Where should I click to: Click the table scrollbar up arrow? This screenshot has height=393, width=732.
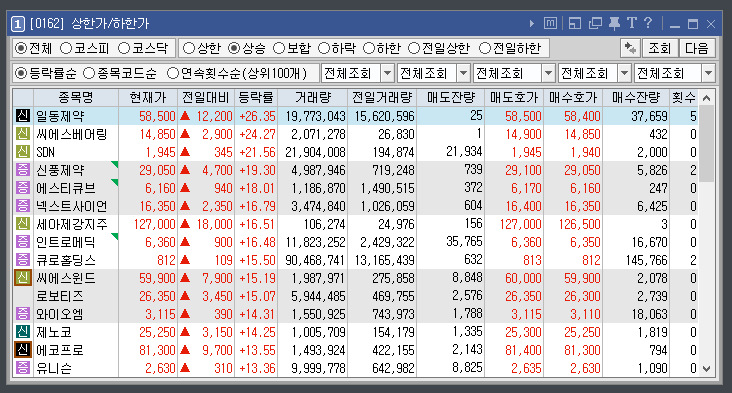(x=706, y=98)
